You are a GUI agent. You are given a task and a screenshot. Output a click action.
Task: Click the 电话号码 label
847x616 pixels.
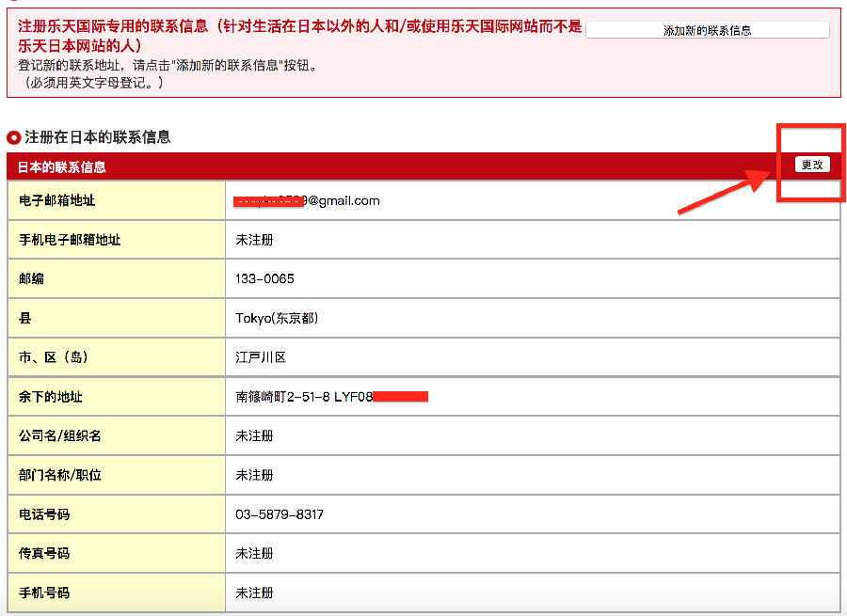click(x=44, y=514)
